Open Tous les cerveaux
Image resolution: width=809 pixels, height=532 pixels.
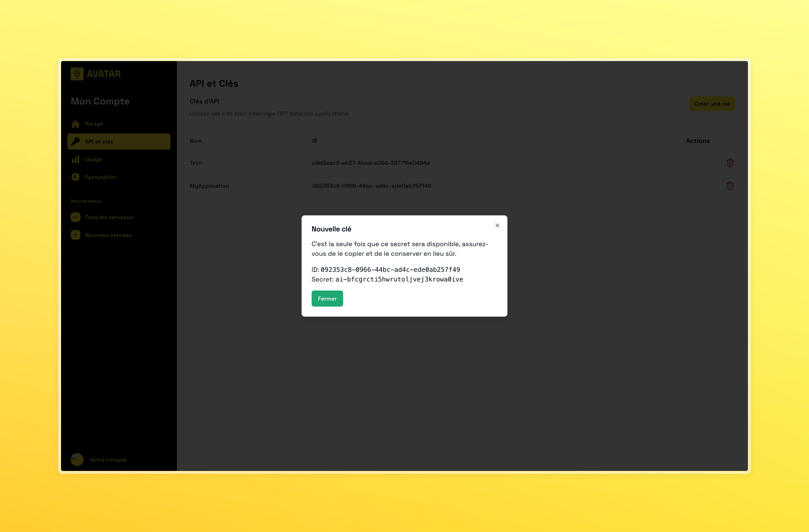(x=109, y=217)
